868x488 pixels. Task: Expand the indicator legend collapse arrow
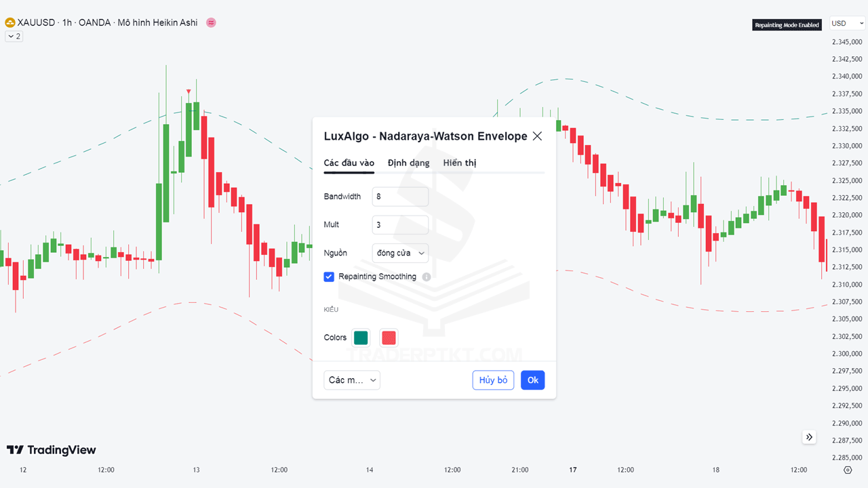14,36
